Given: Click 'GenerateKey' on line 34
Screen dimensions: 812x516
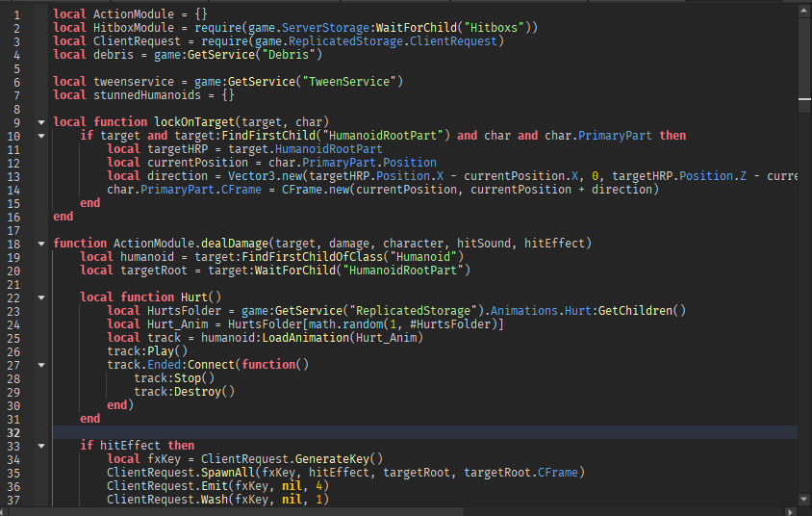Looking at the screenshot, I should coord(332,458).
